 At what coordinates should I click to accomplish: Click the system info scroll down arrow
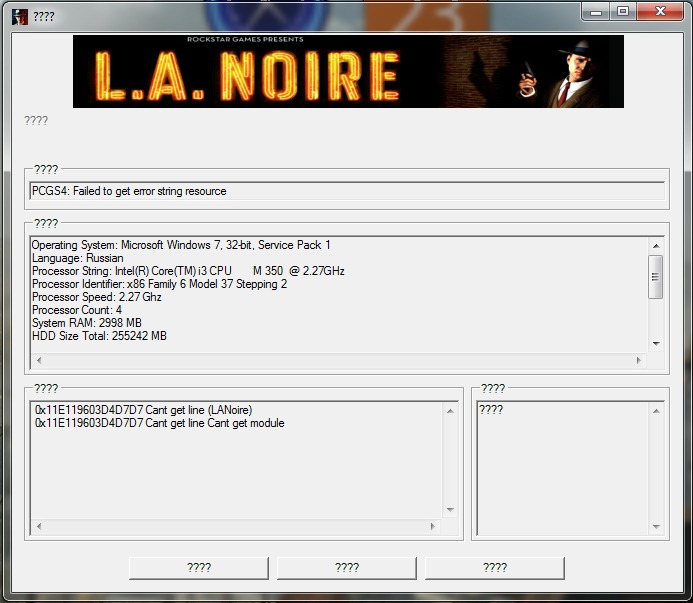click(656, 343)
